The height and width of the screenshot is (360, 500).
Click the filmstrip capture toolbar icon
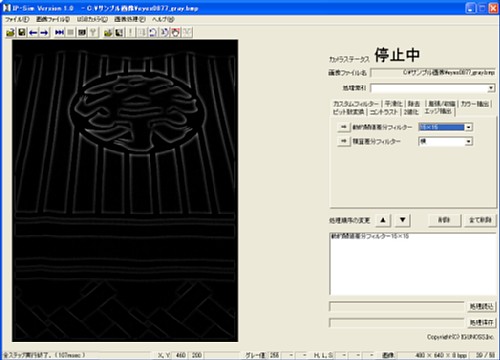tap(82, 32)
